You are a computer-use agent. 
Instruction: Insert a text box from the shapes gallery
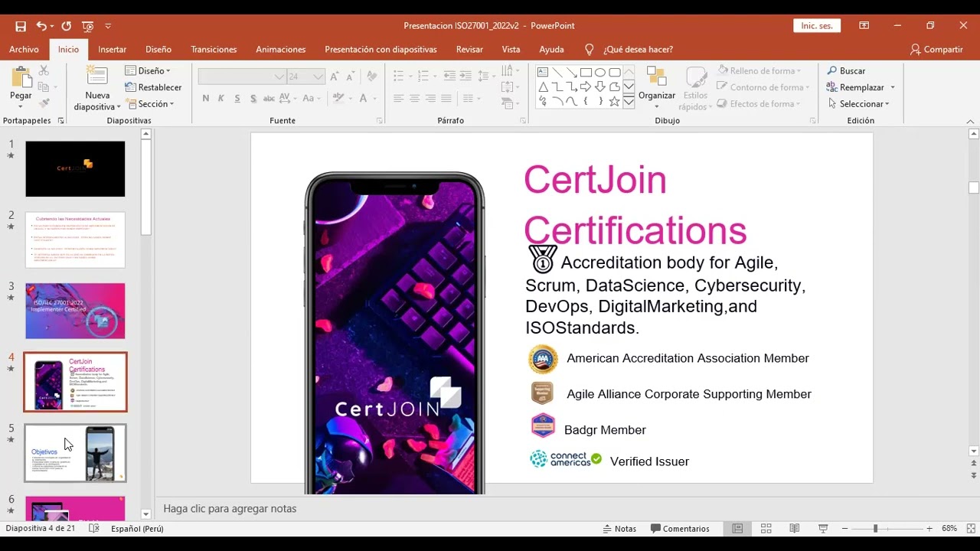tap(543, 73)
